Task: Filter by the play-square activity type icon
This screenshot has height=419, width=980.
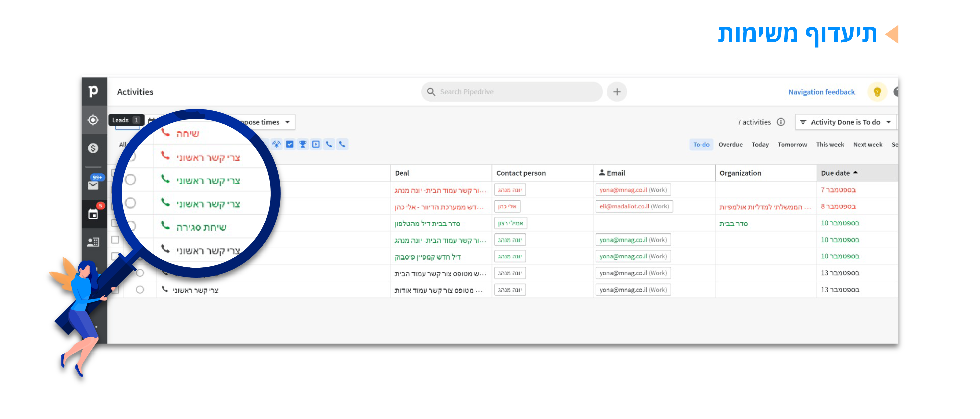Action: [316, 144]
